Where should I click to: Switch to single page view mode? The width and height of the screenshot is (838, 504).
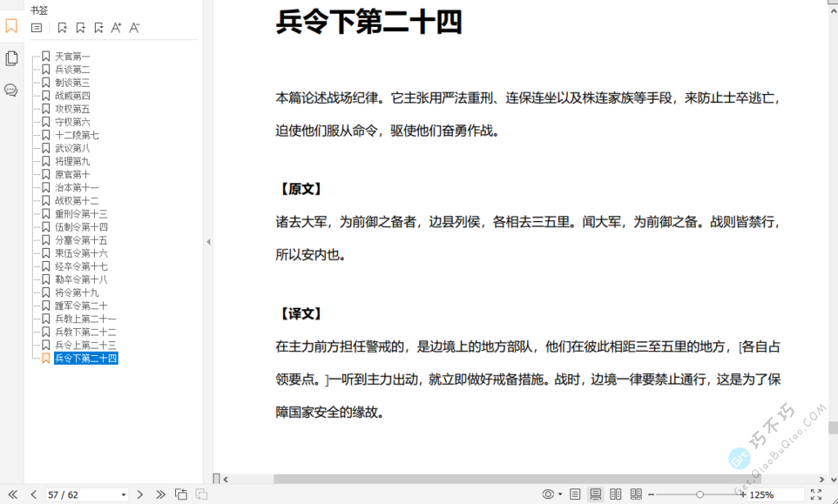[x=575, y=493]
